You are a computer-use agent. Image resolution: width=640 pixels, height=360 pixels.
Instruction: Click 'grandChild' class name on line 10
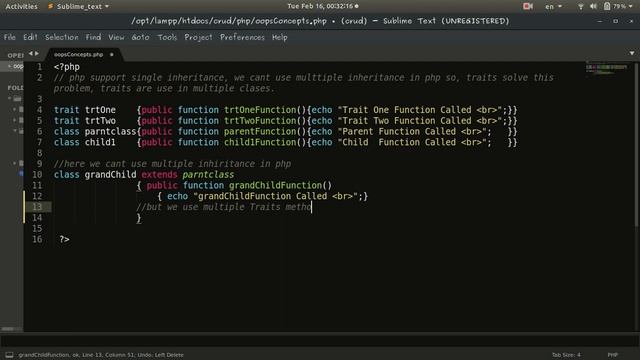pyautogui.click(x=110, y=175)
